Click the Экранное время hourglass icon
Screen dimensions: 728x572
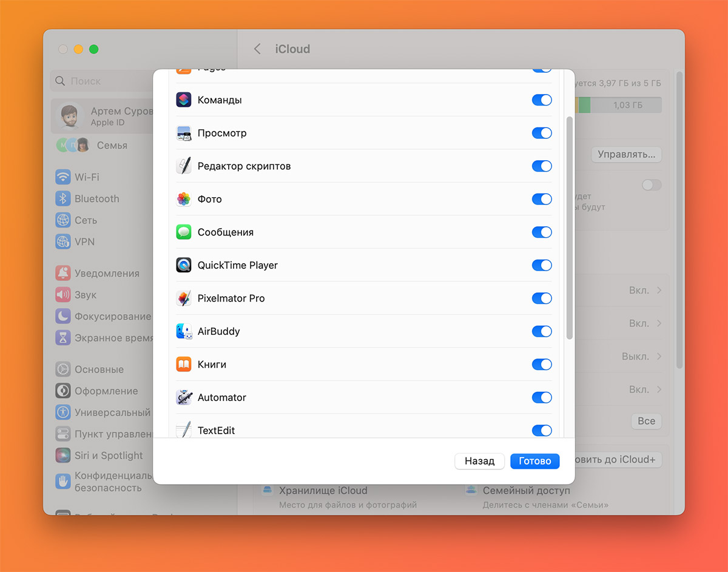click(x=63, y=338)
